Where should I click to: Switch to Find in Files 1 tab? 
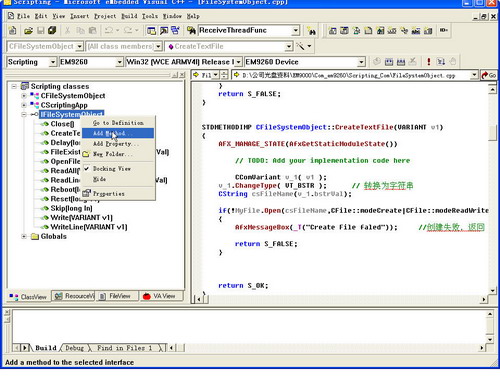(124, 348)
